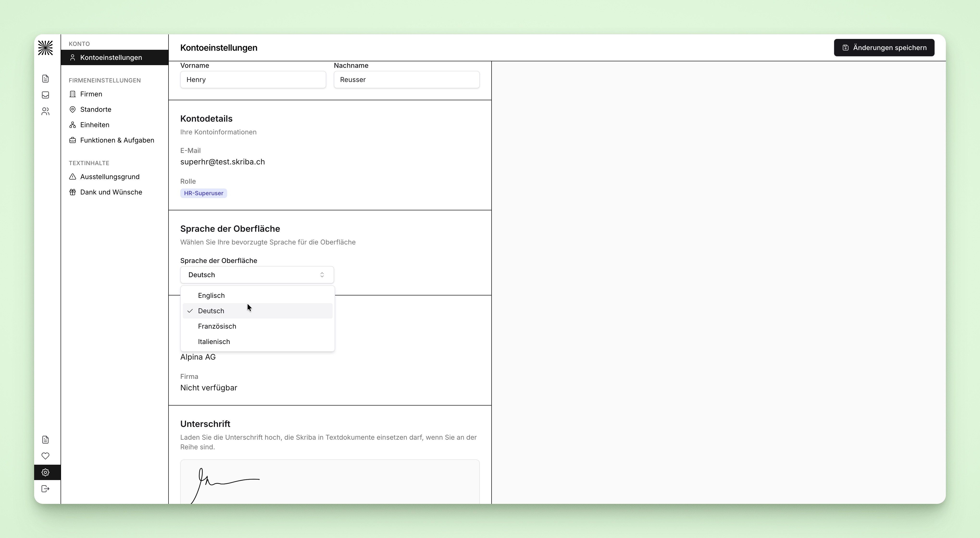Viewport: 980px width, 538px height.
Task: Open Einheiten in sidebar
Action: [x=114, y=125]
